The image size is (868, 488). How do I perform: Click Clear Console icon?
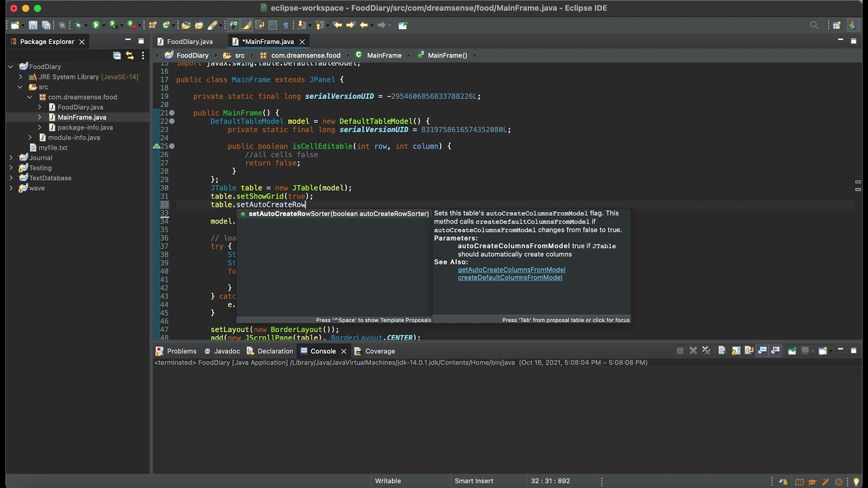pos(722,351)
